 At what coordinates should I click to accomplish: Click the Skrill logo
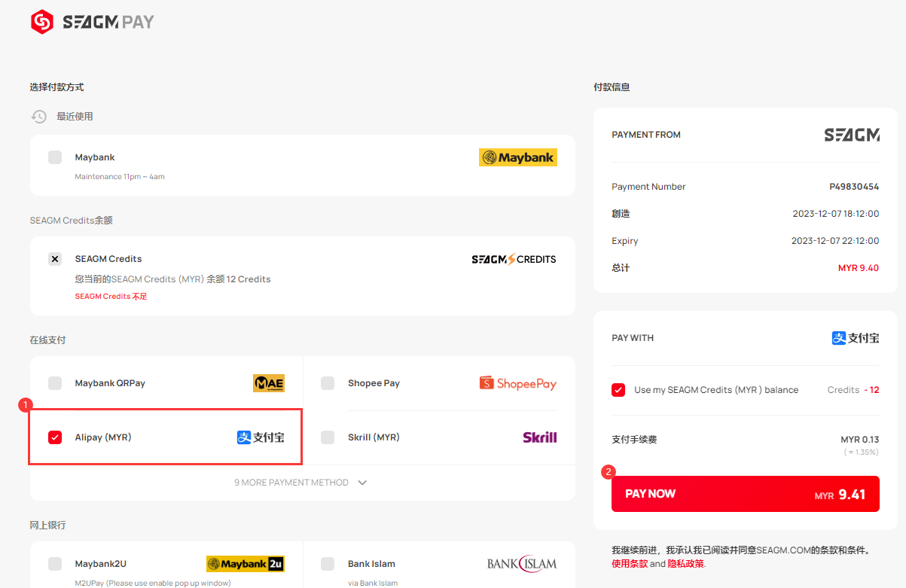click(540, 437)
